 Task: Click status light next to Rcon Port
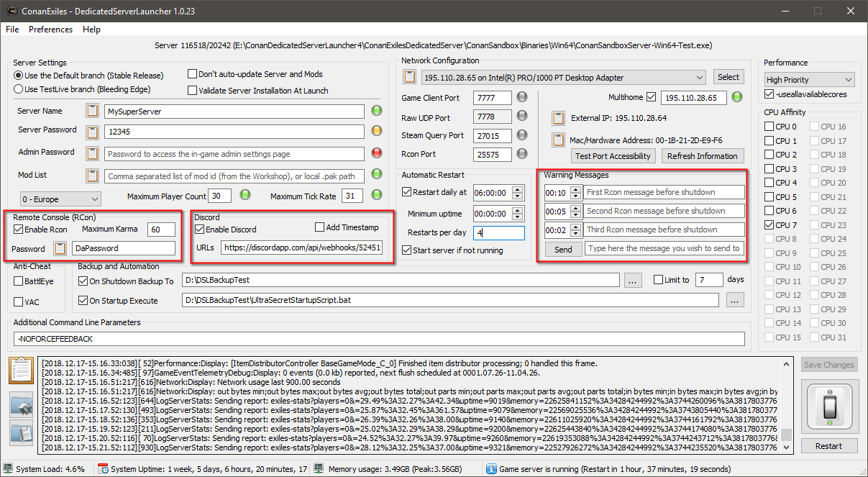click(522, 154)
